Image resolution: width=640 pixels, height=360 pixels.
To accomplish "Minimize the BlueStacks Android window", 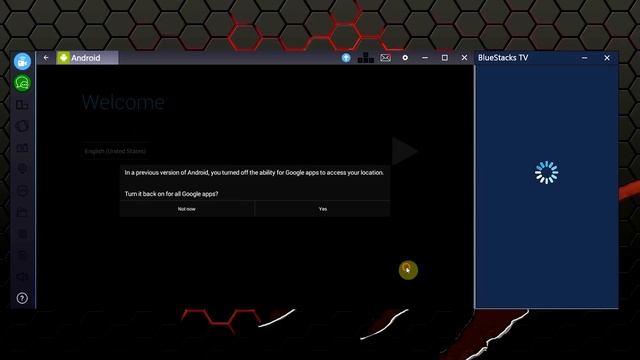I will click(x=425, y=58).
